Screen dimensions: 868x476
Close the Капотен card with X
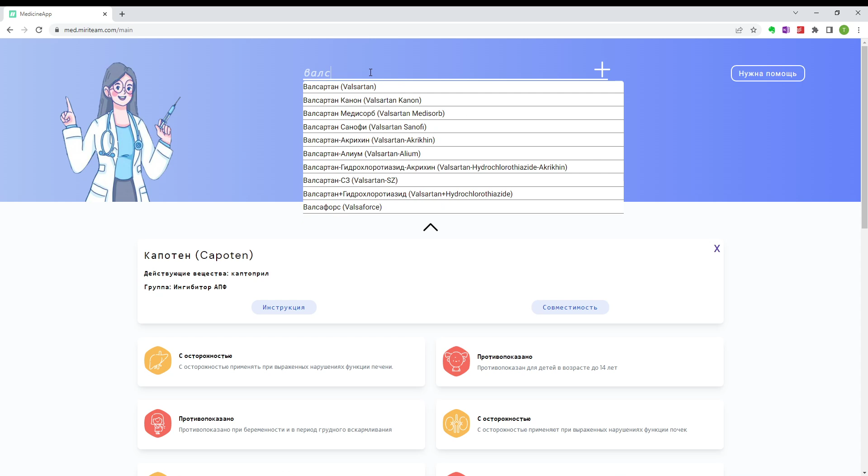(716, 248)
